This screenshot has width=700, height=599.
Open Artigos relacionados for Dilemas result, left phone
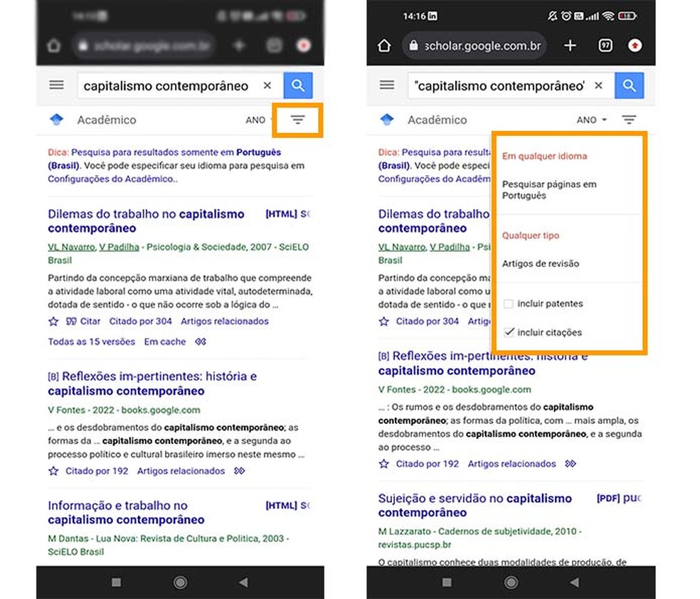pyautogui.click(x=225, y=322)
